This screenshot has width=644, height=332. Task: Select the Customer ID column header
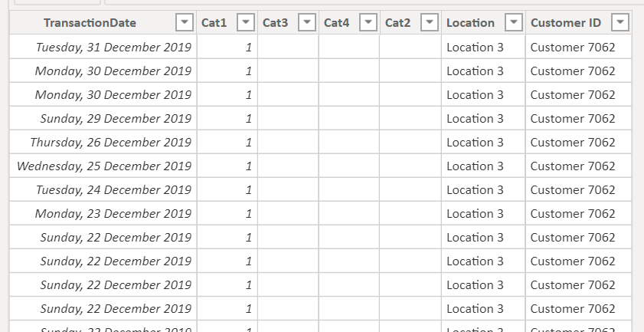coord(566,23)
